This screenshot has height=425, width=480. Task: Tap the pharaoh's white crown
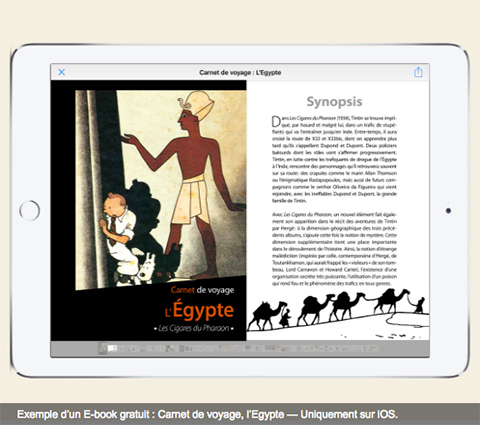click(199, 103)
